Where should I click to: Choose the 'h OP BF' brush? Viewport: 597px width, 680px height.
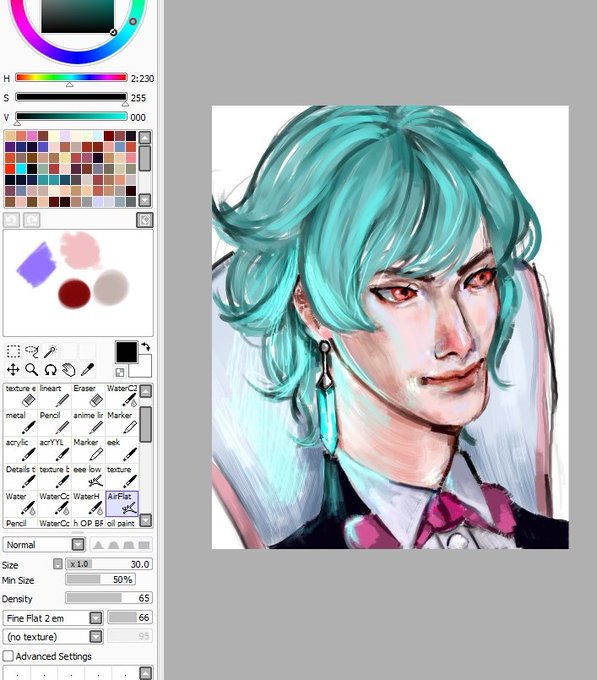(x=88, y=523)
